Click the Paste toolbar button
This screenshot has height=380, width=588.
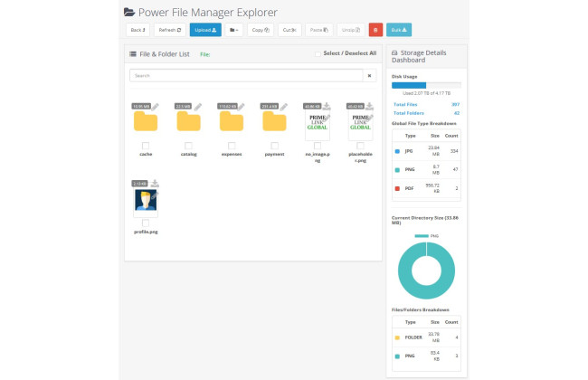click(x=318, y=30)
